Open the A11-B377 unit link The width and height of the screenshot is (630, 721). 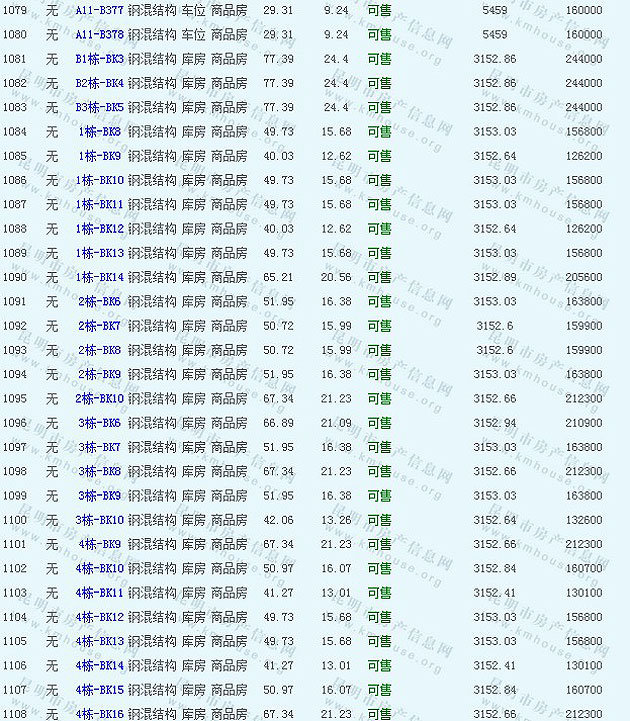(100, 10)
